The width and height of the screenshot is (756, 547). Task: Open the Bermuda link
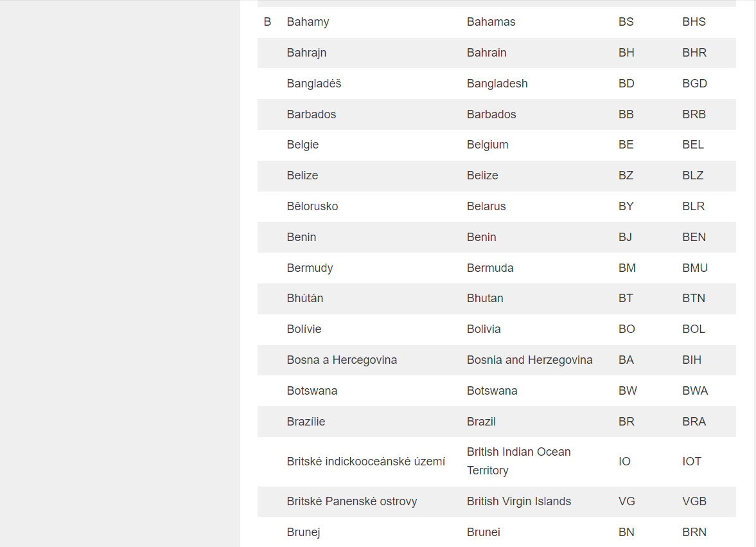(x=489, y=268)
